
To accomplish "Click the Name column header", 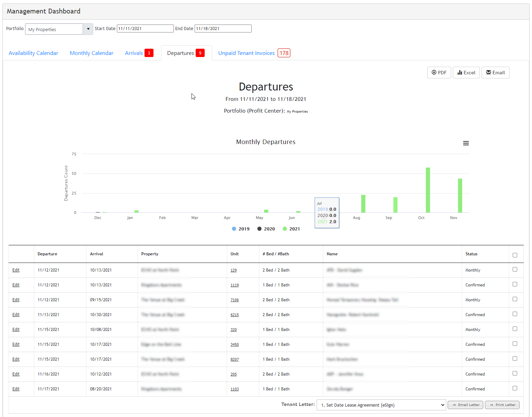I will pos(332,254).
